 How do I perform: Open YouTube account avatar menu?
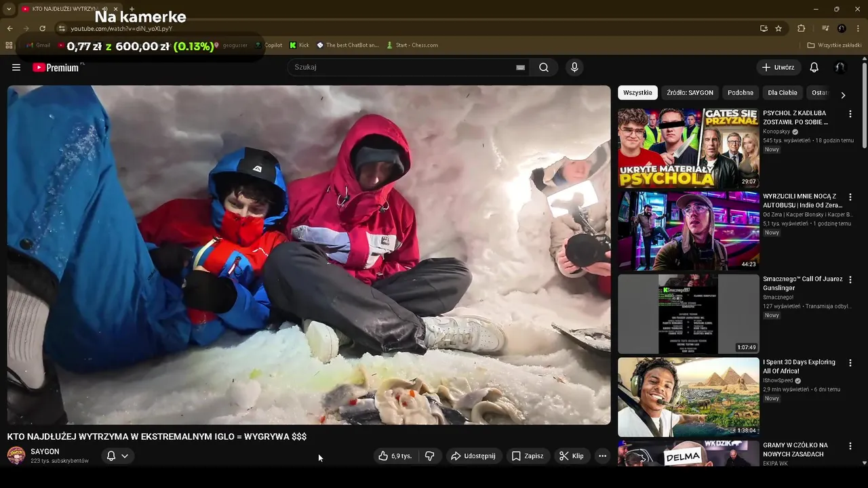840,67
